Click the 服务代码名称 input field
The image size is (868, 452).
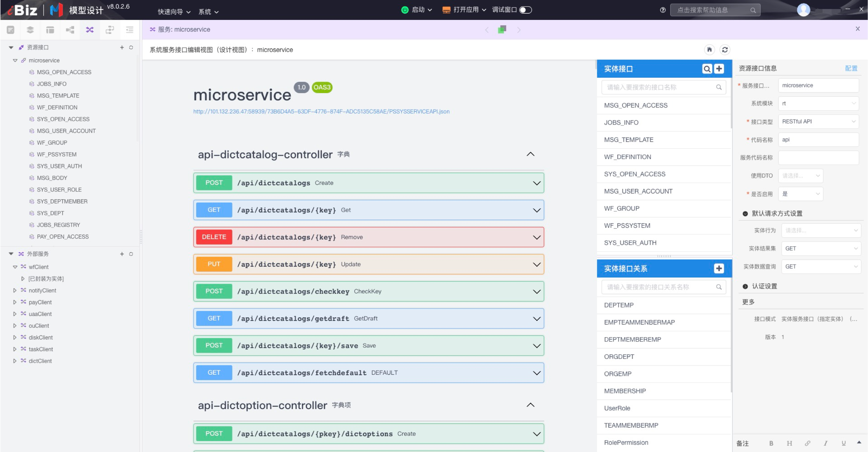[818, 158]
